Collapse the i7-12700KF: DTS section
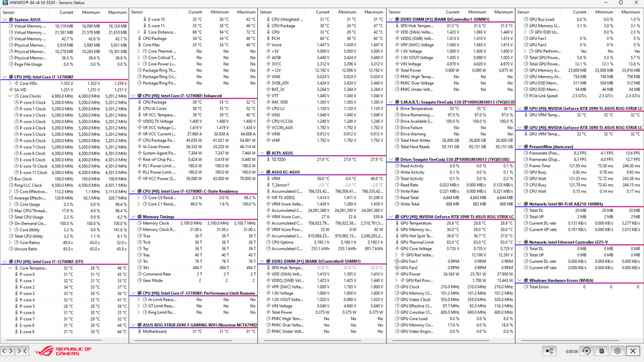Screen dimensions: 644x362 [x=5, y=262]
